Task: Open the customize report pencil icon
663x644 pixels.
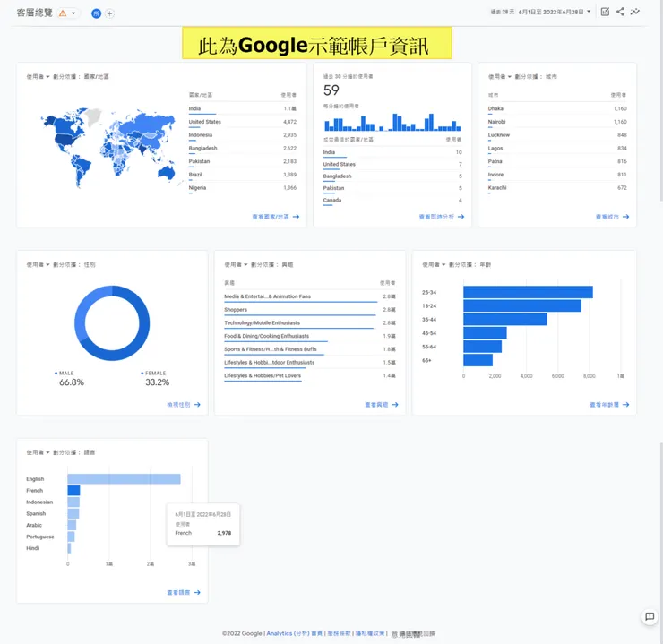Action: point(605,12)
